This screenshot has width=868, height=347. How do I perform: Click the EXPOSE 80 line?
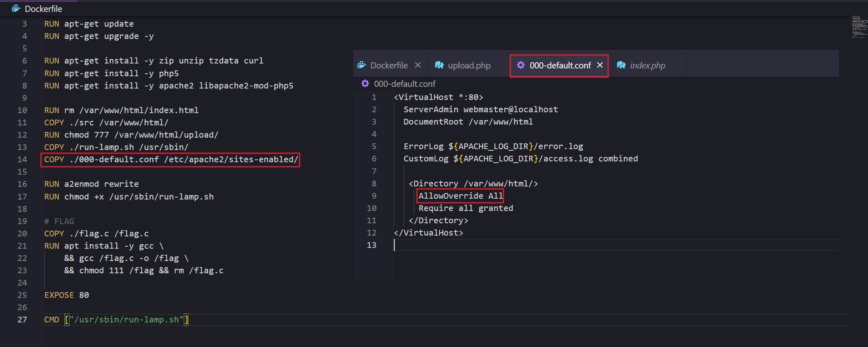67,295
